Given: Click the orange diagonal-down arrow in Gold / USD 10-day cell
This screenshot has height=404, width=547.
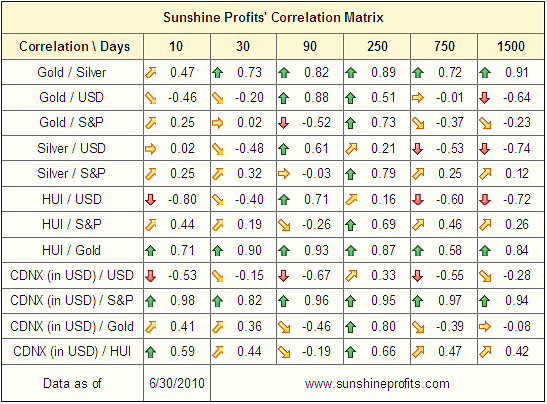Looking at the screenshot, I should tap(151, 98).
